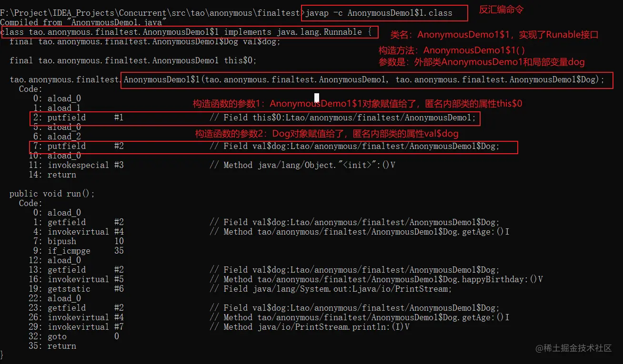Click the getAge comment on instruction 26

point(360,317)
